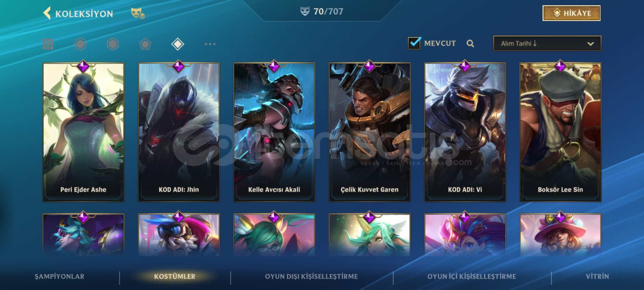The height and width of the screenshot is (290, 644).
Task: Select the all-skins grid filter icon
Action: (x=48, y=44)
